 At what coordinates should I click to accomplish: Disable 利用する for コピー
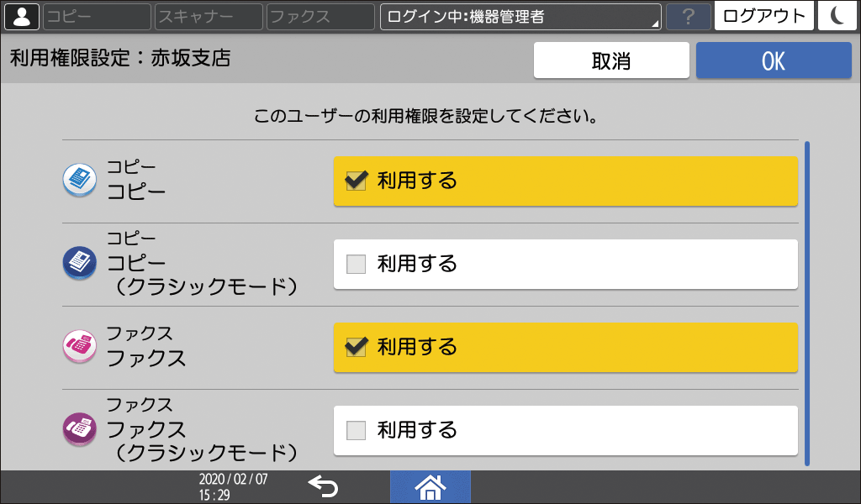tap(565, 180)
